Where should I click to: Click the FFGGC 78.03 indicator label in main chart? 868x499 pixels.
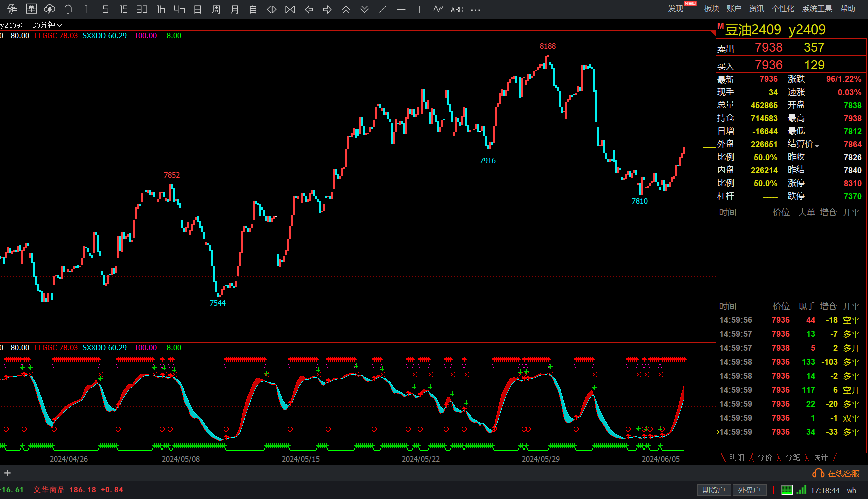(56, 36)
